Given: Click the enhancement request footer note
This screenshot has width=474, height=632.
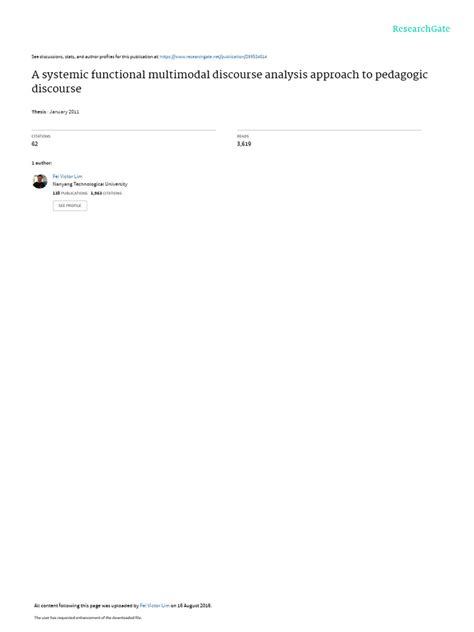Looking at the screenshot, I should (88, 617).
